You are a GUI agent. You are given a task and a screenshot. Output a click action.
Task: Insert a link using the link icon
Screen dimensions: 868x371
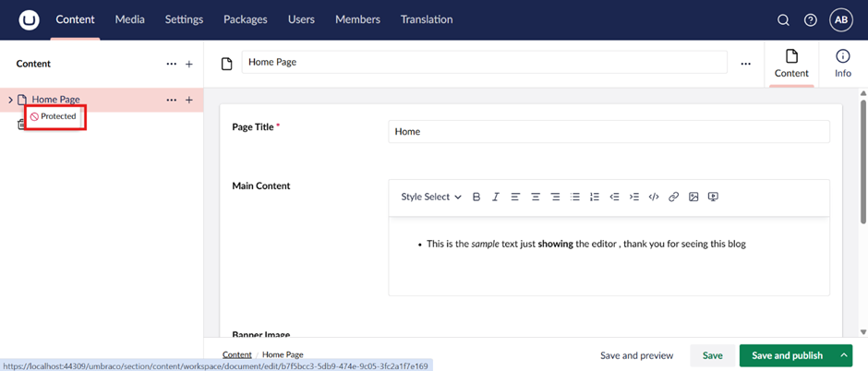tap(673, 197)
